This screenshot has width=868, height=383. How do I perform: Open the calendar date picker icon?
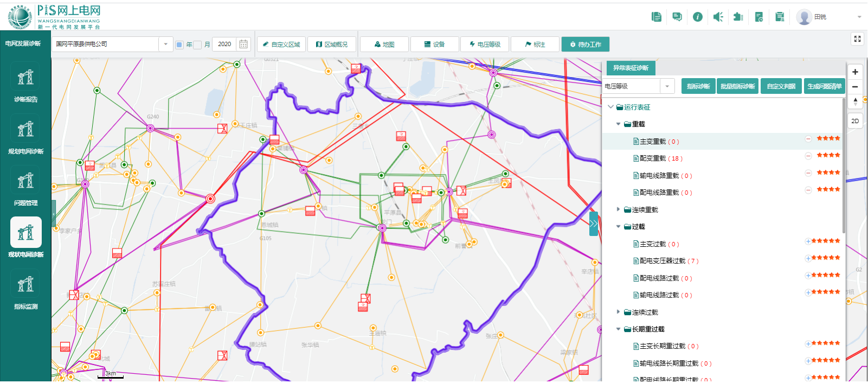point(243,44)
